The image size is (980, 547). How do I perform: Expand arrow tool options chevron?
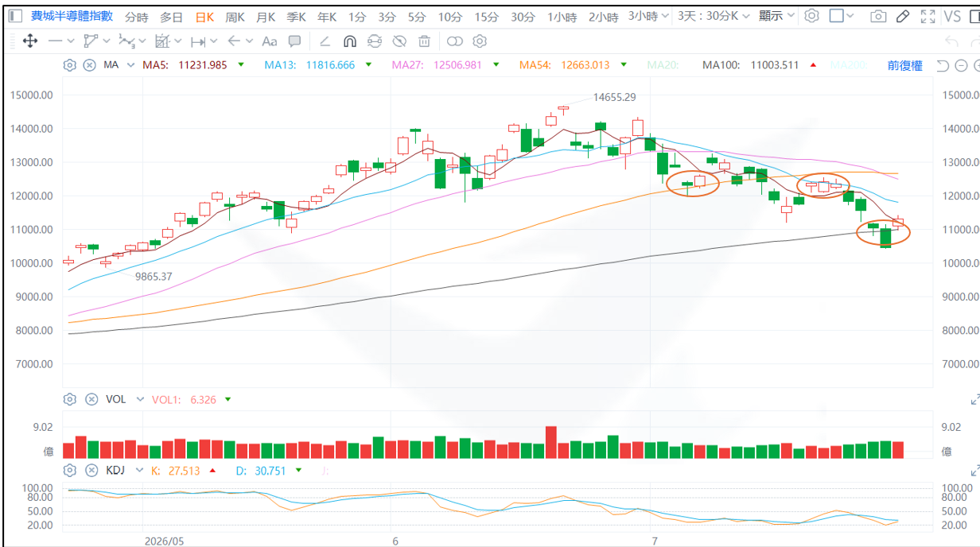click(250, 41)
